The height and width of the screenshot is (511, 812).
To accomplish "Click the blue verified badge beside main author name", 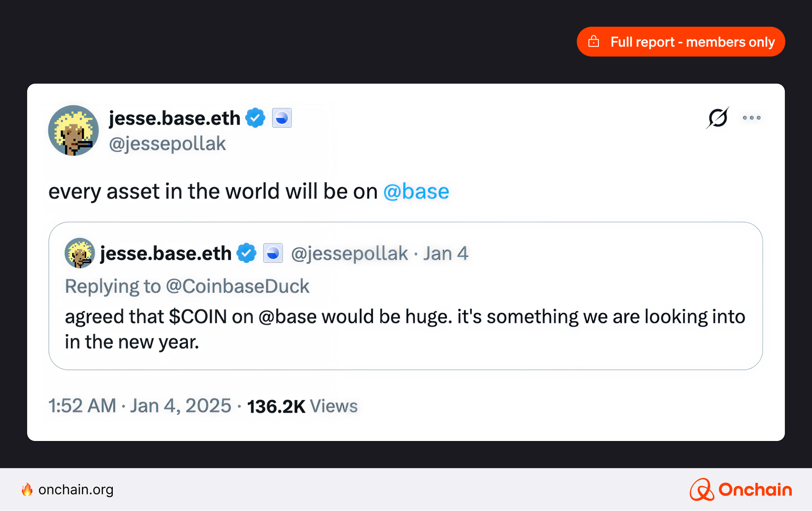I will pyautogui.click(x=255, y=118).
